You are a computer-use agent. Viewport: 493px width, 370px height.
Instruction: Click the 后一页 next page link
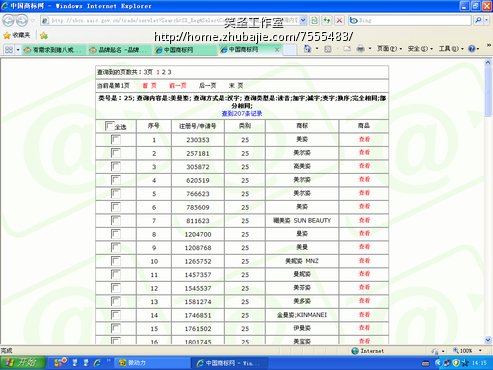pyautogui.click(x=207, y=86)
